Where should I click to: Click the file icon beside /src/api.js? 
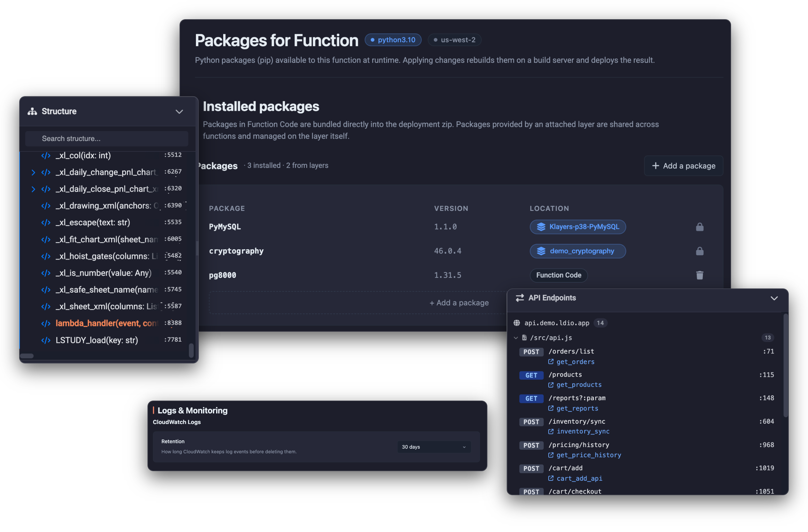(525, 337)
